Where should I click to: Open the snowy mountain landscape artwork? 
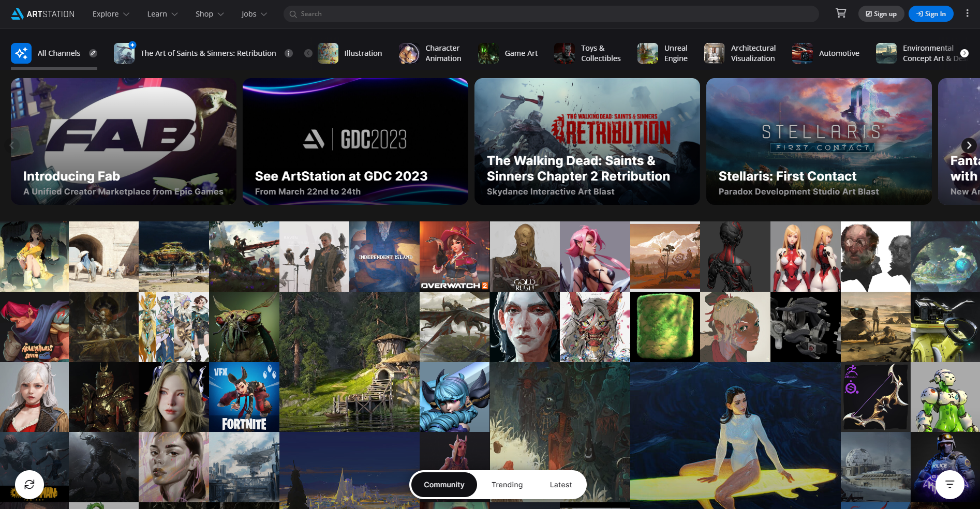pos(665,257)
